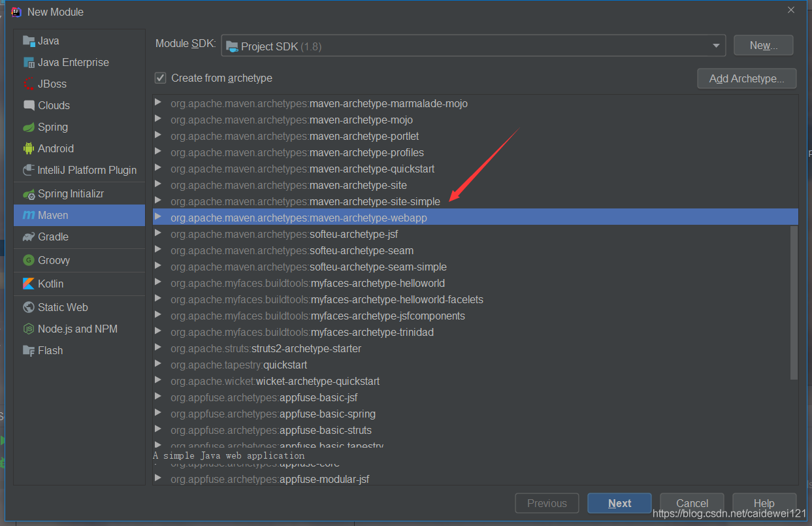Select Clouds module type
This screenshot has width=812, height=526.
[x=80, y=105]
